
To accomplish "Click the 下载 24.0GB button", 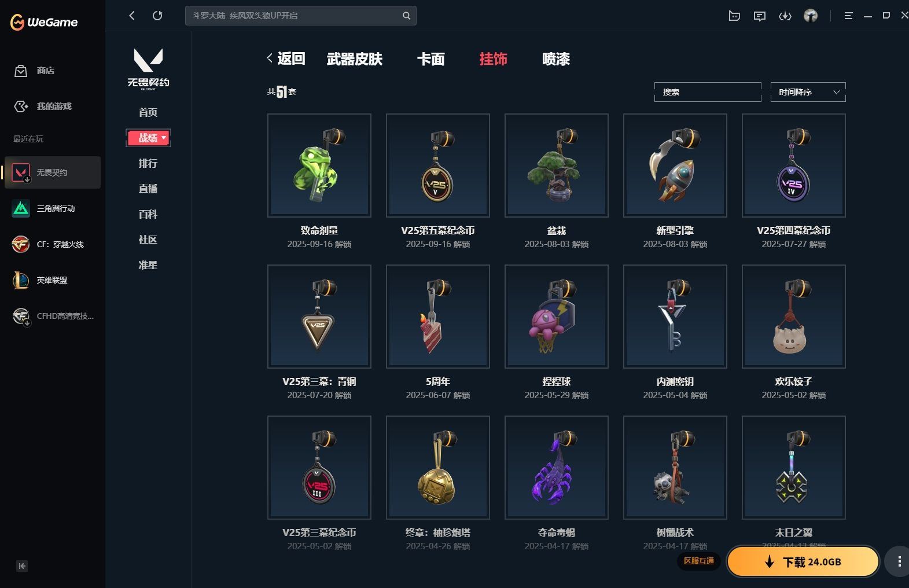I will point(803,561).
